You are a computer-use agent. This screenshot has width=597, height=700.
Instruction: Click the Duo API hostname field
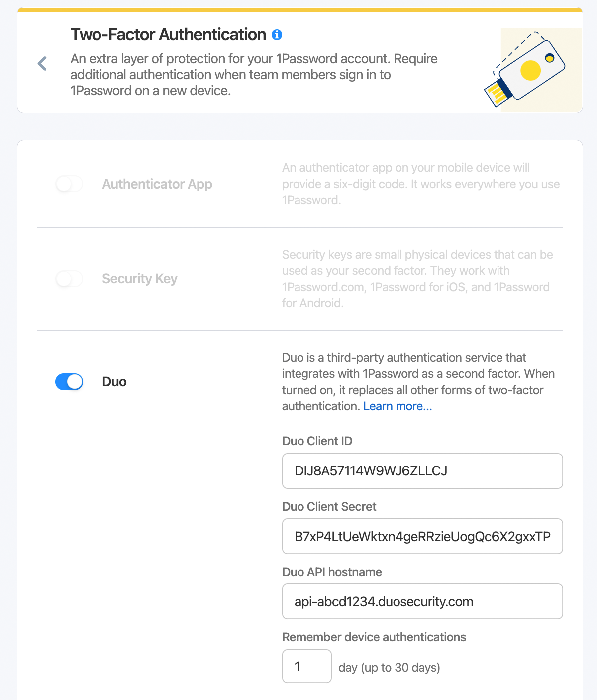point(422,601)
